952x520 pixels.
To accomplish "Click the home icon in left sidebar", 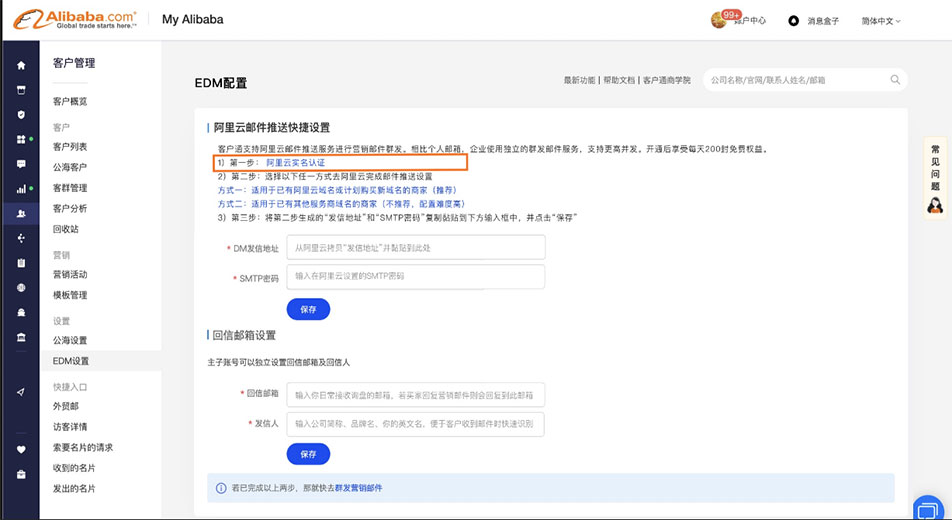I will pos(21,65).
